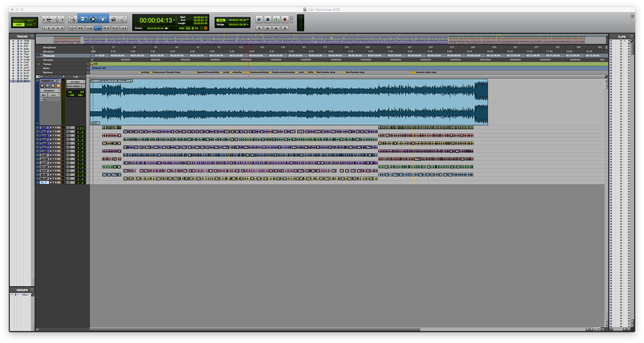This screenshot has width=644, height=343.
Task: Hide the ThM track in Tracks list
Action: coord(13,54)
